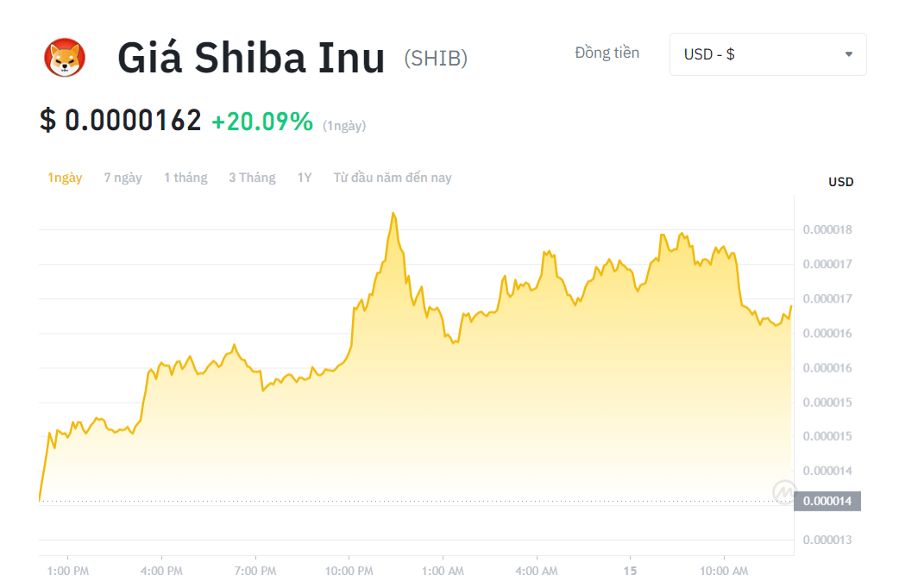Click the (SHIB) ticker symbol

click(436, 59)
